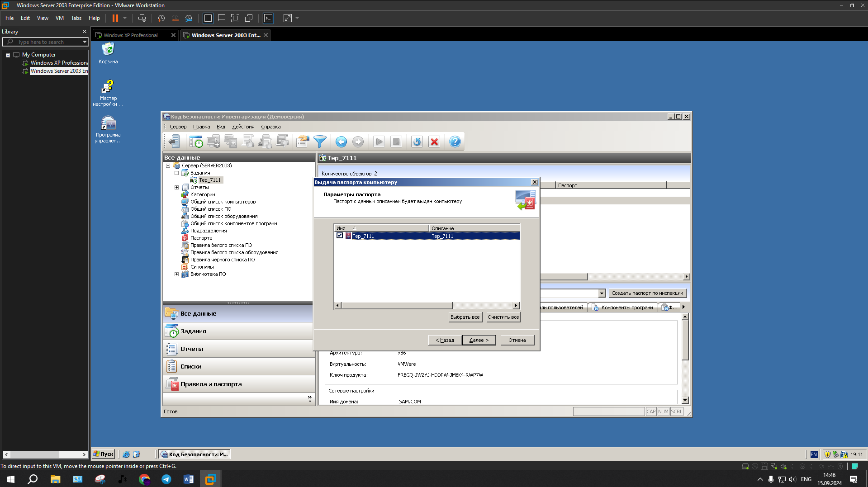Screen dimensions: 868x487
Task: Open Chrome from Windows taskbar
Action: point(144,479)
